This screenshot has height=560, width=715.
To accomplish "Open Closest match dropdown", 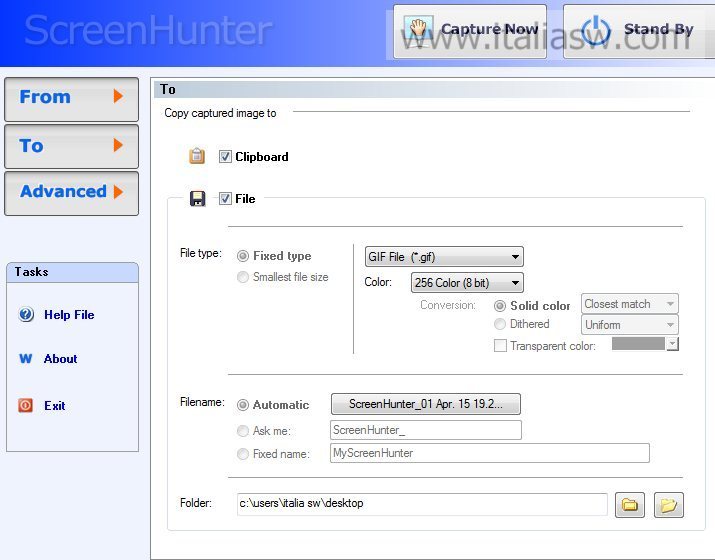I will click(x=629, y=304).
